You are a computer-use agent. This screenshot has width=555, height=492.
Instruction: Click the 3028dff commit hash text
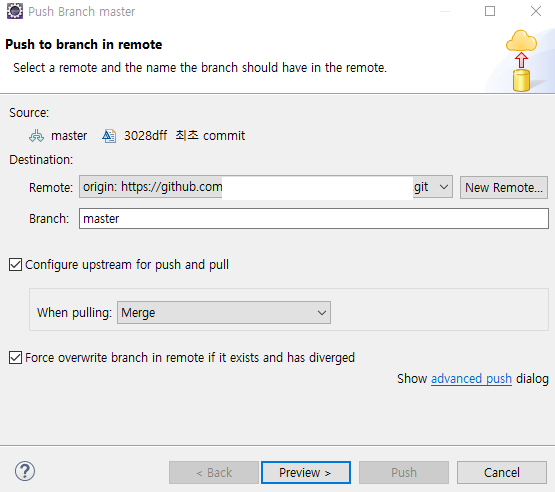pos(145,136)
